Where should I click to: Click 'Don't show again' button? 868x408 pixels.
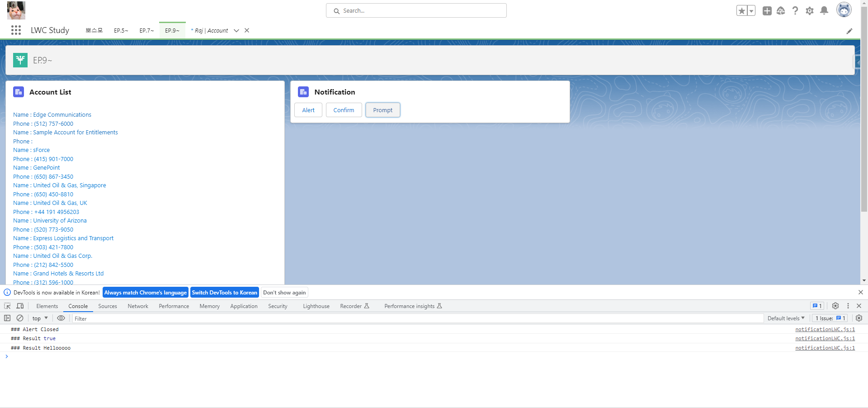click(x=284, y=293)
